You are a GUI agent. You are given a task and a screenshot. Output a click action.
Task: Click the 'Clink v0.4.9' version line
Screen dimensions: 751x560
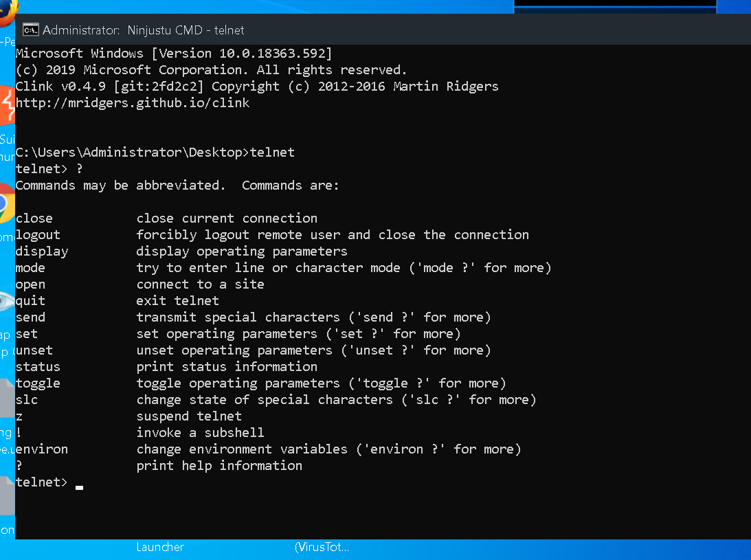coord(257,86)
